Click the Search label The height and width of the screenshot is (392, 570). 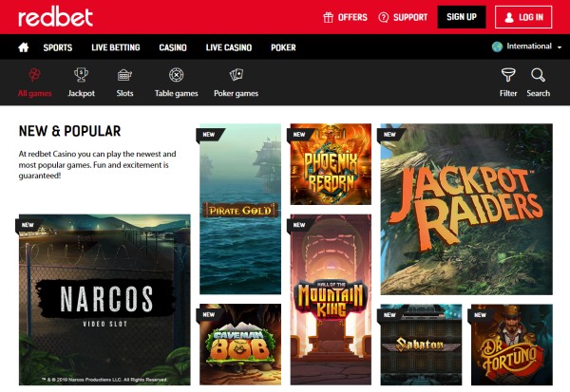pyautogui.click(x=538, y=93)
